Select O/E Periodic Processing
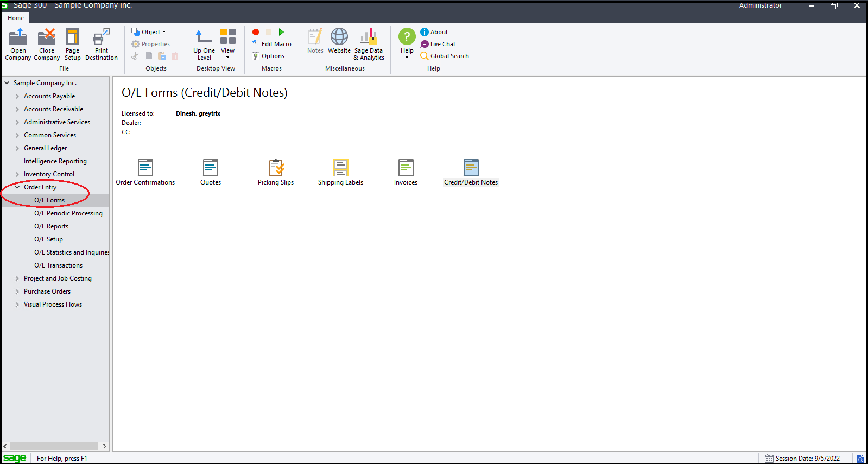This screenshot has width=868, height=464. point(68,213)
